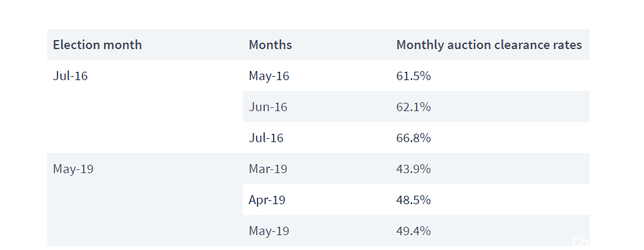Click the Mar-19 month cell
Screen dimensions: 644x250
(x=268, y=169)
